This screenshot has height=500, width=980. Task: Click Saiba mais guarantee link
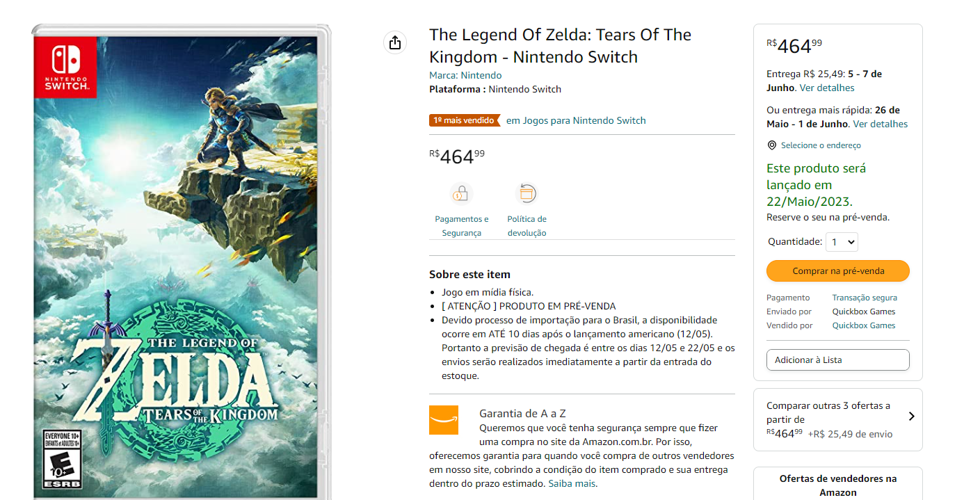click(572, 483)
